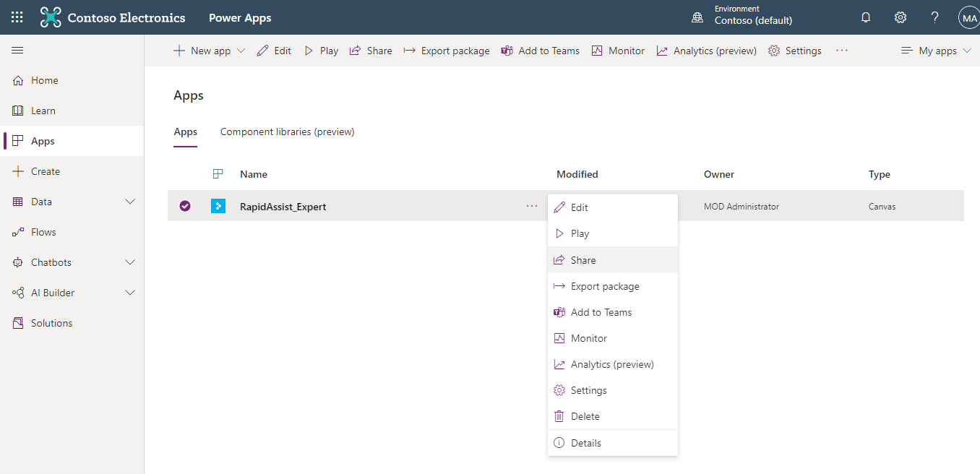980x474 pixels.
Task: Click Edit in the command bar
Action: click(x=275, y=51)
